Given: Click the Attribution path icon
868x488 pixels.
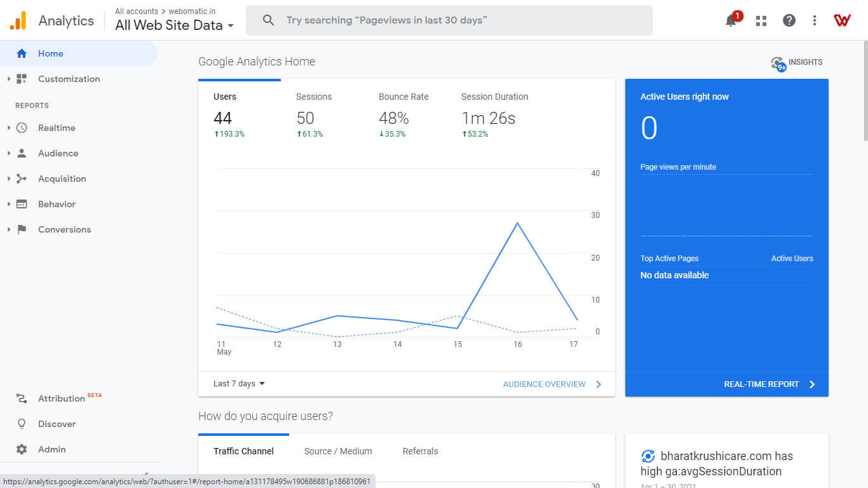Looking at the screenshot, I should 22,398.
